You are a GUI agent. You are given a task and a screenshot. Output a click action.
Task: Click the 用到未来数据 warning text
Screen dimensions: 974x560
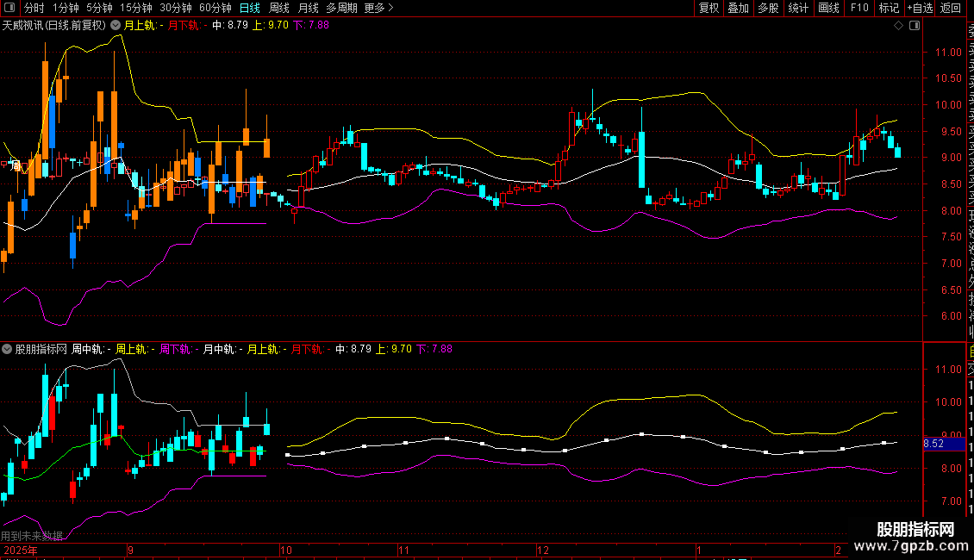click(32, 535)
